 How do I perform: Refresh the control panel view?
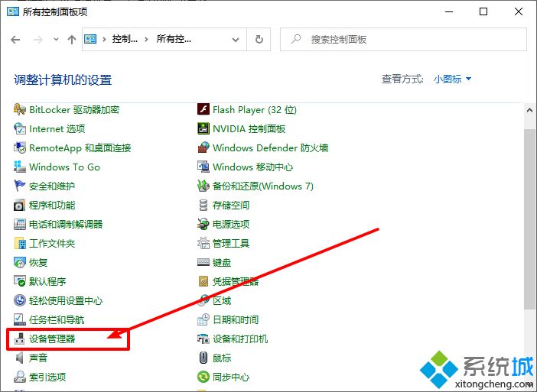click(259, 40)
